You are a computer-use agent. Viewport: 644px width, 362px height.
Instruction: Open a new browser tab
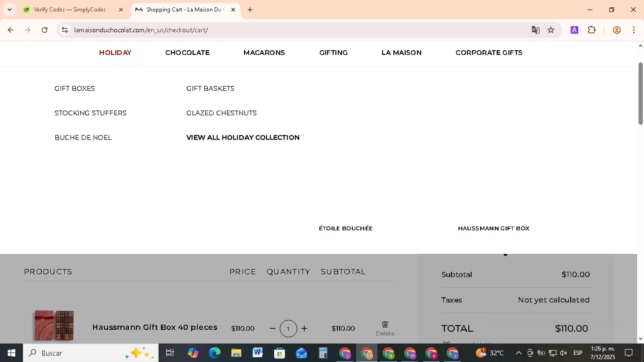[x=250, y=9]
